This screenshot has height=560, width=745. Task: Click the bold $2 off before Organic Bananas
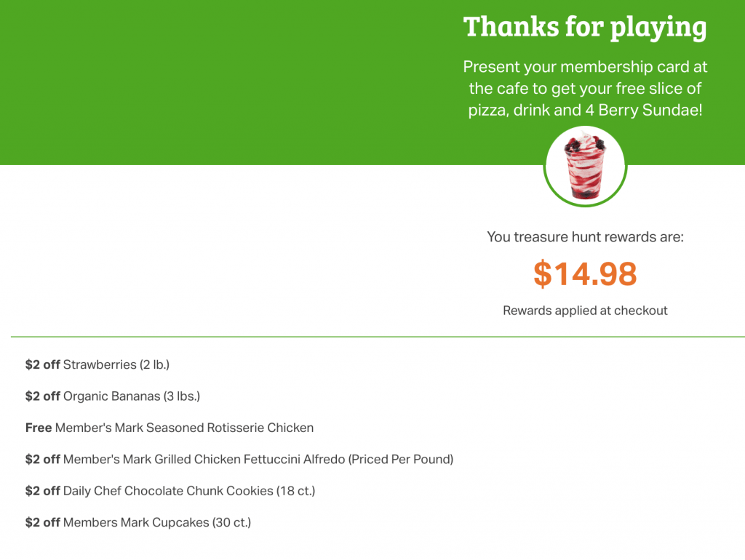pos(42,396)
